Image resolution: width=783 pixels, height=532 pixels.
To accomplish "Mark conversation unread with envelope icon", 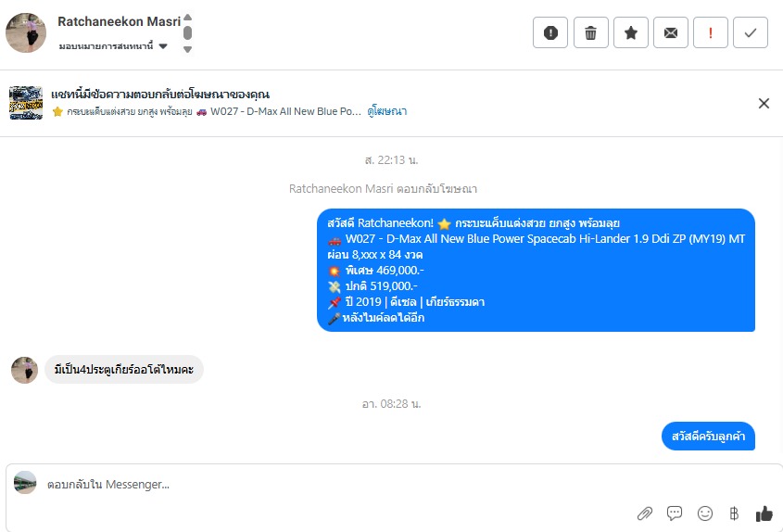I will pos(671,32).
